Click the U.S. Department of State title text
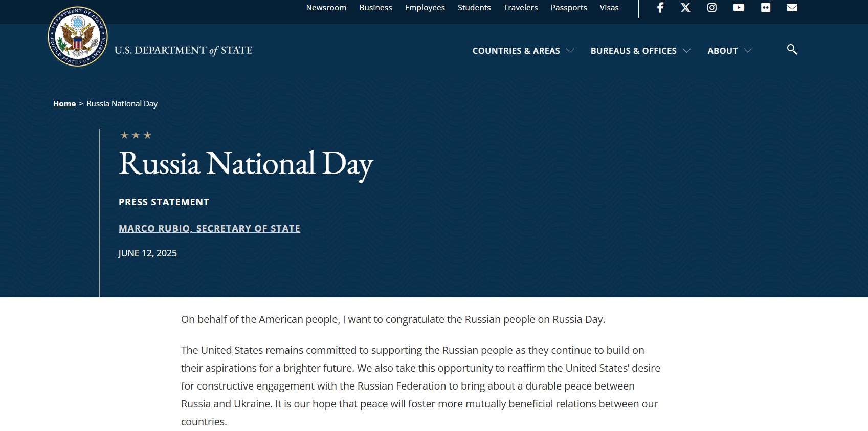The height and width of the screenshot is (431, 868). [x=183, y=50]
